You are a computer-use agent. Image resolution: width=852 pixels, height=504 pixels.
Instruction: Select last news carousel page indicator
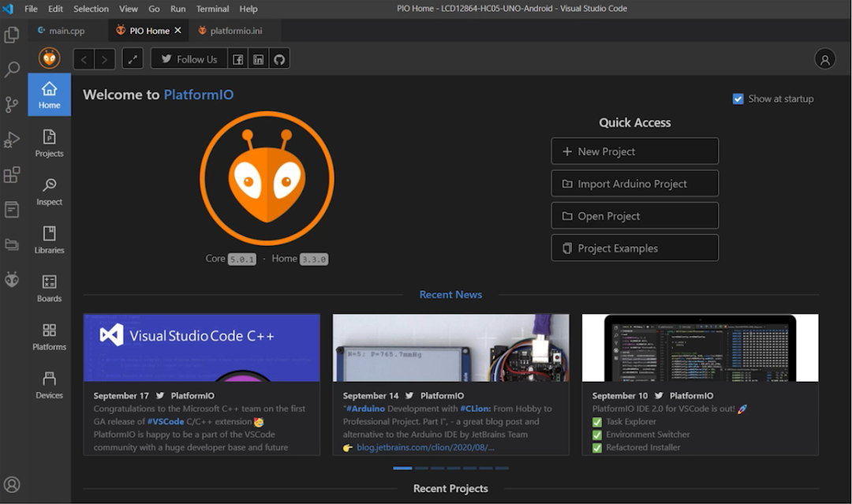(502, 469)
